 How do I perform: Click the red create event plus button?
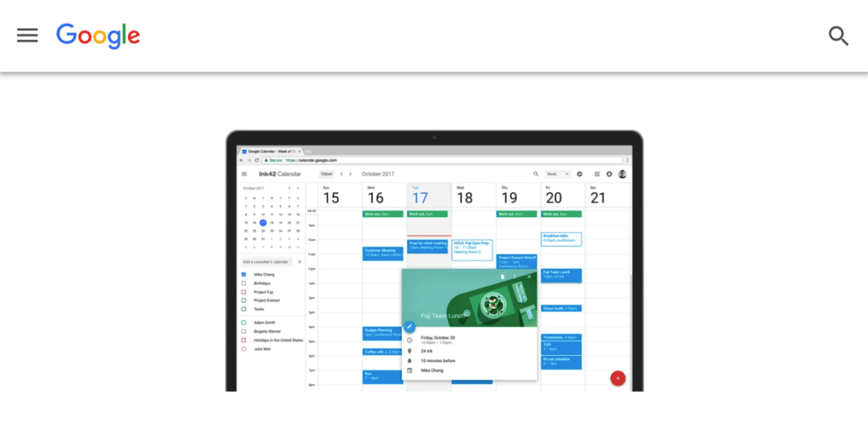pos(618,378)
